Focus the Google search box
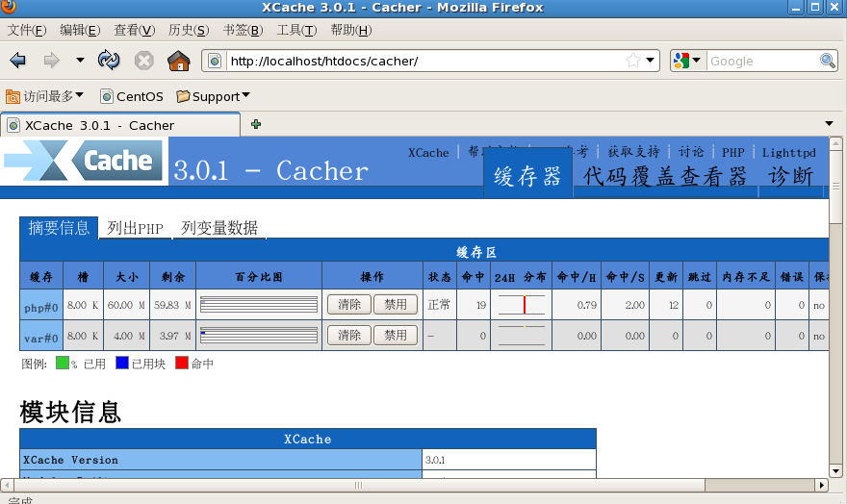The height and width of the screenshot is (504, 847). coord(763,61)
